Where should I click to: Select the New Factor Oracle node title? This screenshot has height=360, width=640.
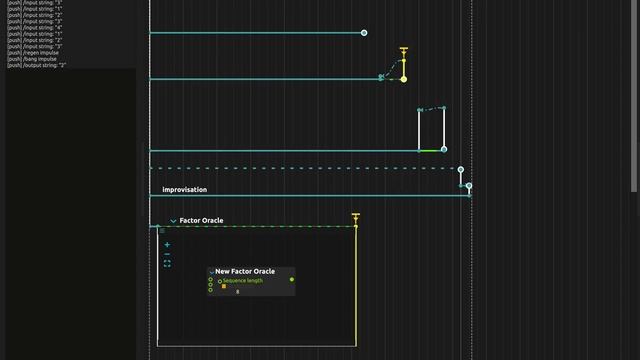coord(245,271)
